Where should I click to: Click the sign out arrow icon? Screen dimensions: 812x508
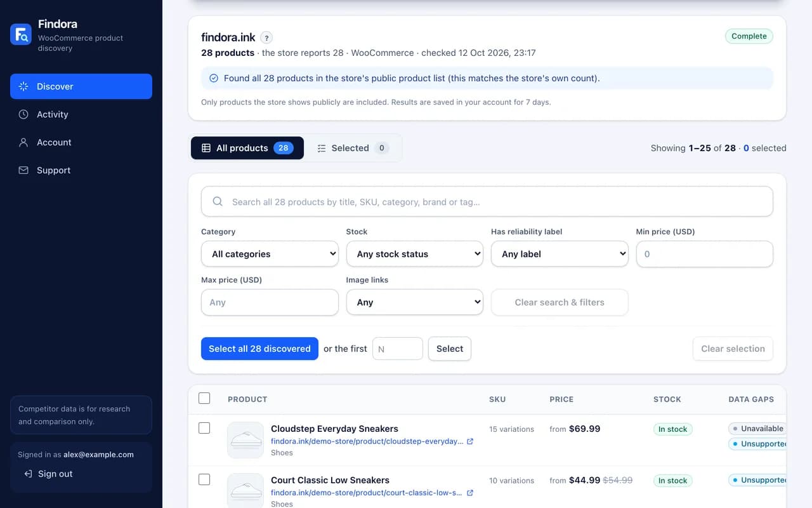(x=28, y=474)
